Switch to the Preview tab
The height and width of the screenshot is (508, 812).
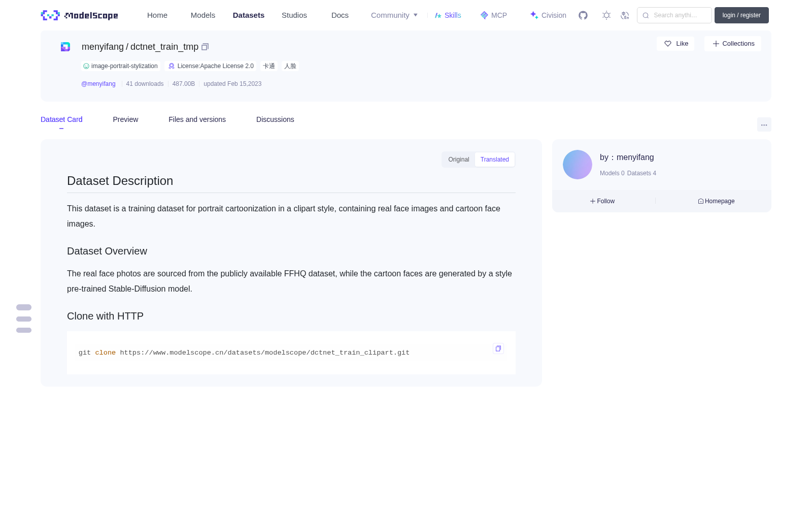click(x=125, y=119)
